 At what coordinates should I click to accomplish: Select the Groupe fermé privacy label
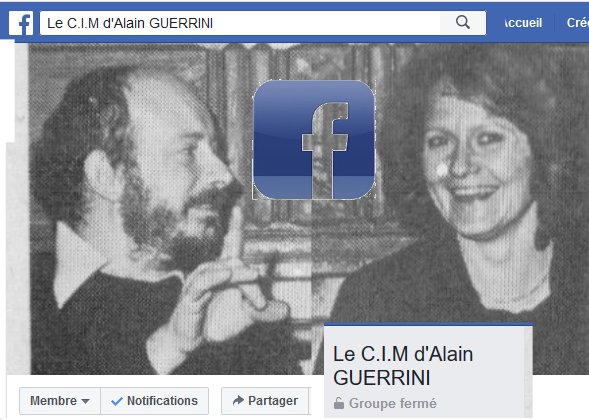(393, 403)
